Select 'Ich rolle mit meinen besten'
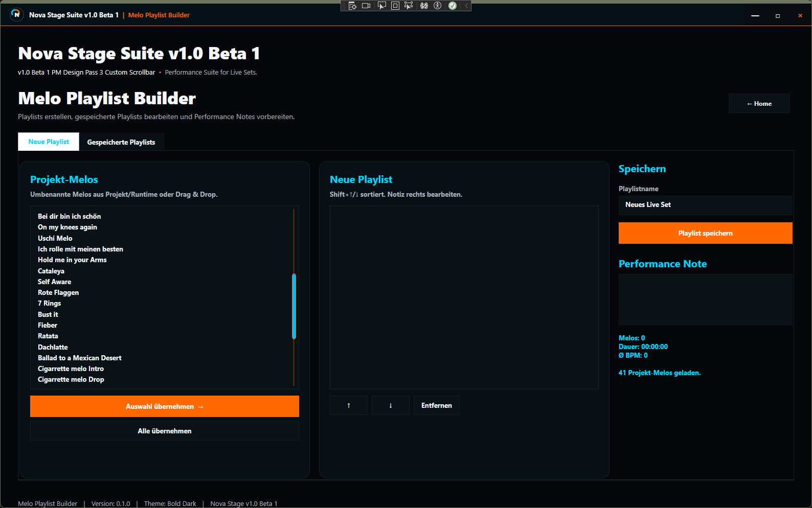812x508 pixels. tap(80, 249)
